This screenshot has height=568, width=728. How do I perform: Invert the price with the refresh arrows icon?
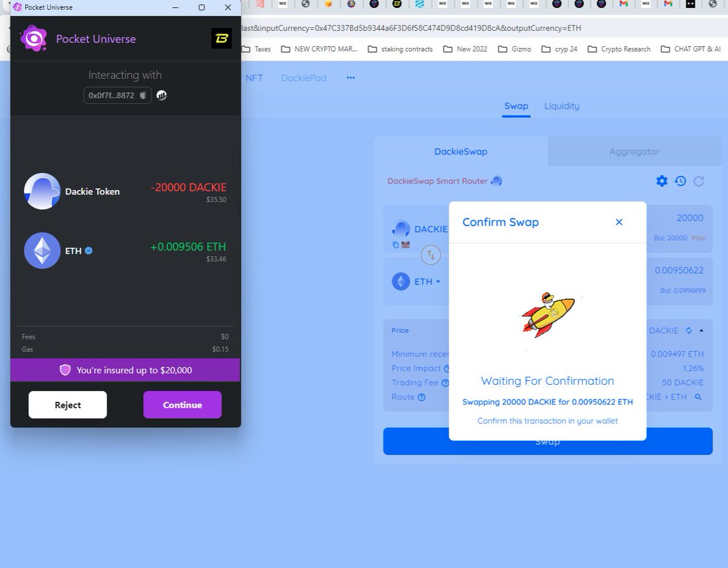click(689, 331)
